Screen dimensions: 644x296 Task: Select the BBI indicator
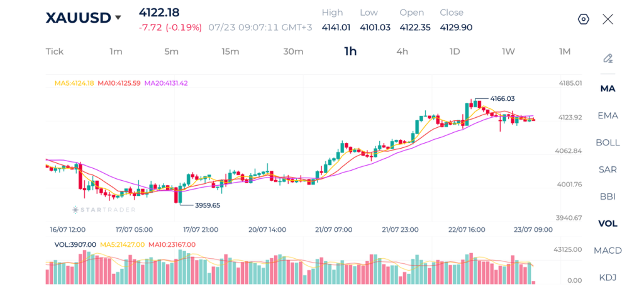(x=608, y=196)
